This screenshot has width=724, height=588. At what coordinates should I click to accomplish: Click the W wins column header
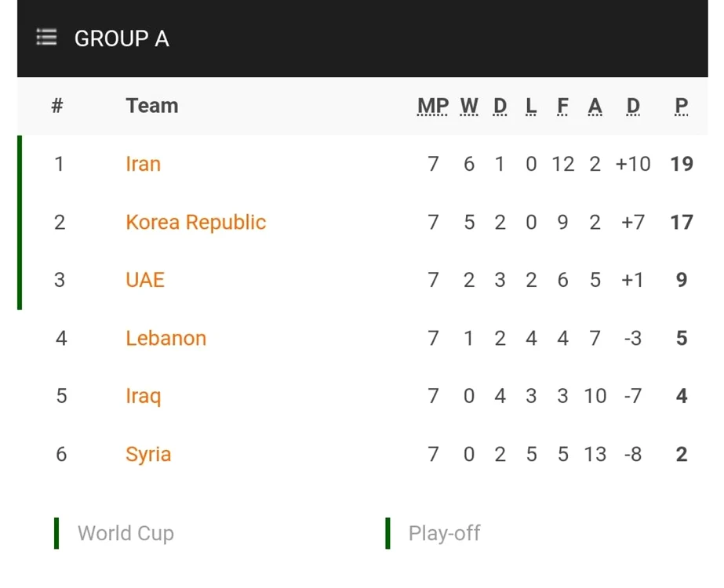(469, 106)
